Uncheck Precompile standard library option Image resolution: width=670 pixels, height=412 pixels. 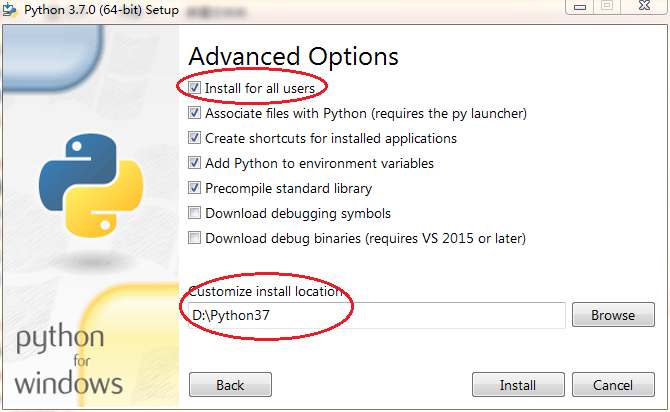[x=194, y=188]
